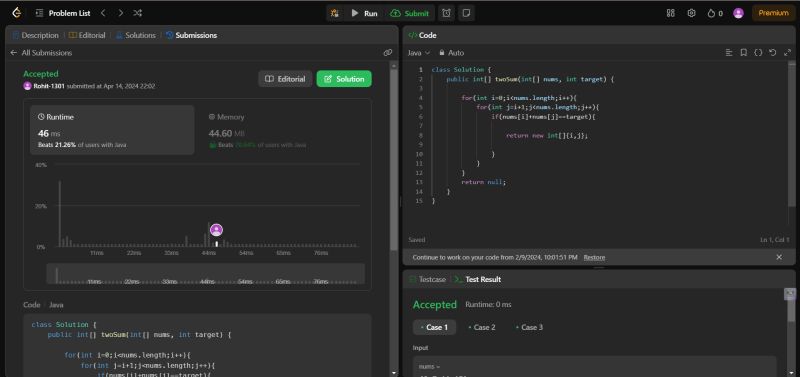The height and width of the screenshot is (377, 800).
Task: Select the Test Result tab
Action: pyautogui.click(x=478, y=280)
